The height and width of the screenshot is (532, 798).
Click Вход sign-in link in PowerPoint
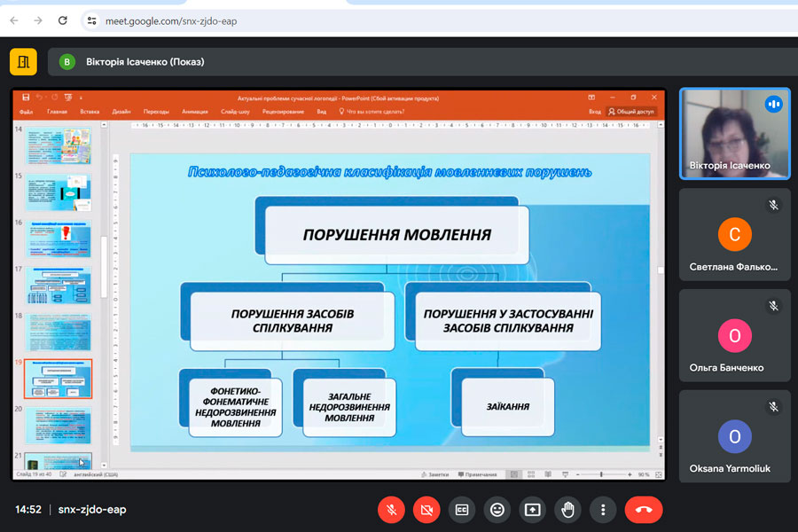[x=594, y=112]
